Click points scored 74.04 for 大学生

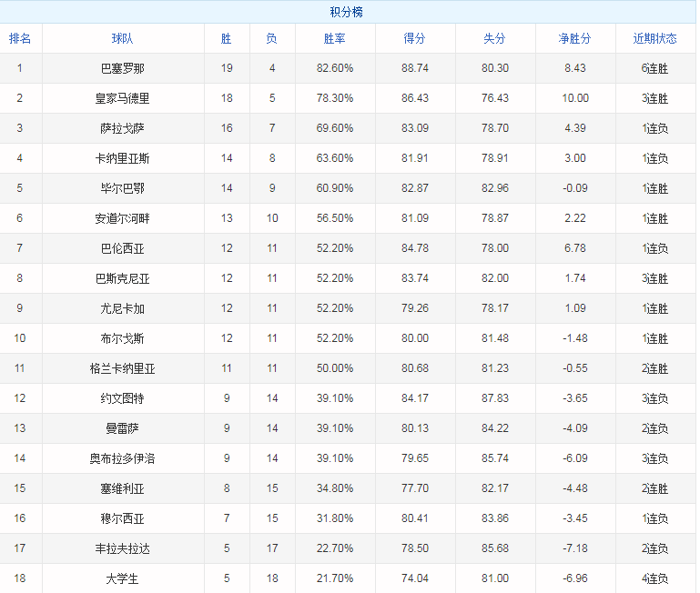tap(415, 578)
